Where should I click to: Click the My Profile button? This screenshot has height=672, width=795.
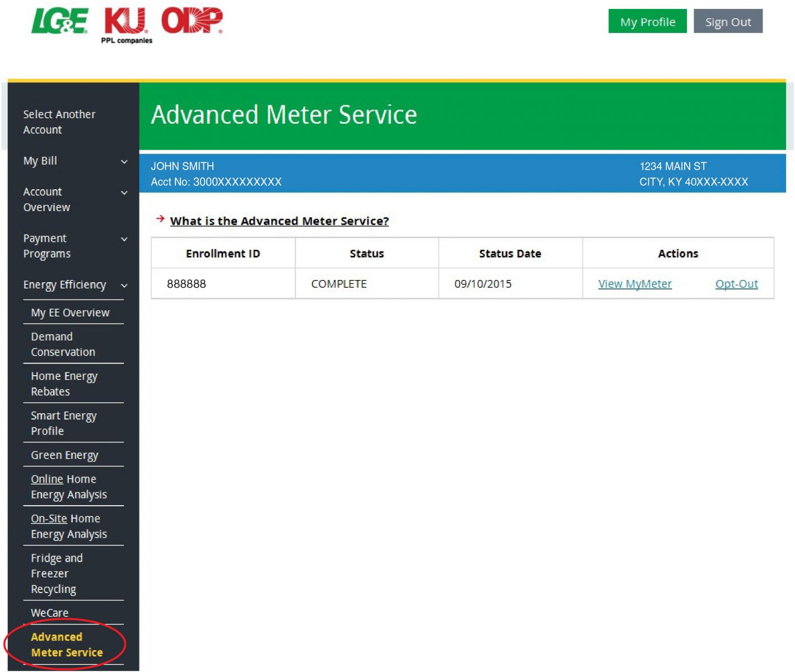click(x=647, y=22)
